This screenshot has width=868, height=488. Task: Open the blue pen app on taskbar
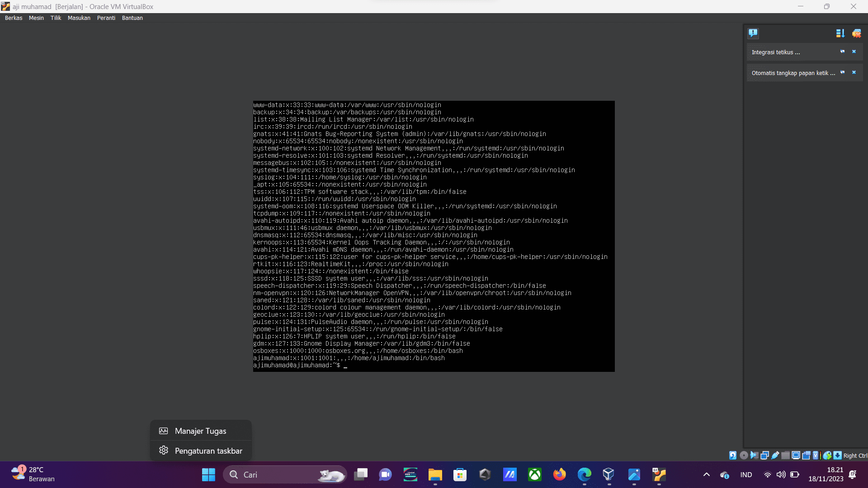click(x=634, y=474)
